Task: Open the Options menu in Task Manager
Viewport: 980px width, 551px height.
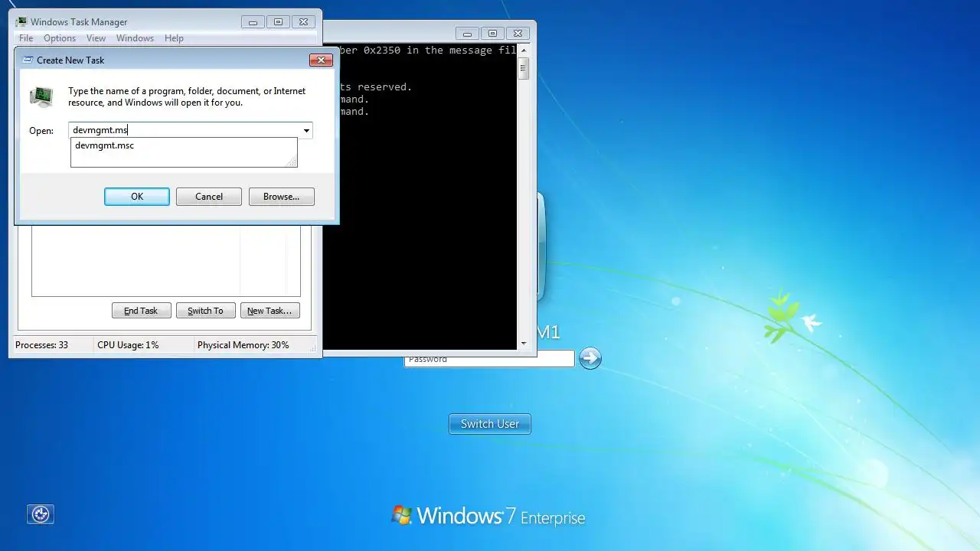Action: click(x=60, y=38)
